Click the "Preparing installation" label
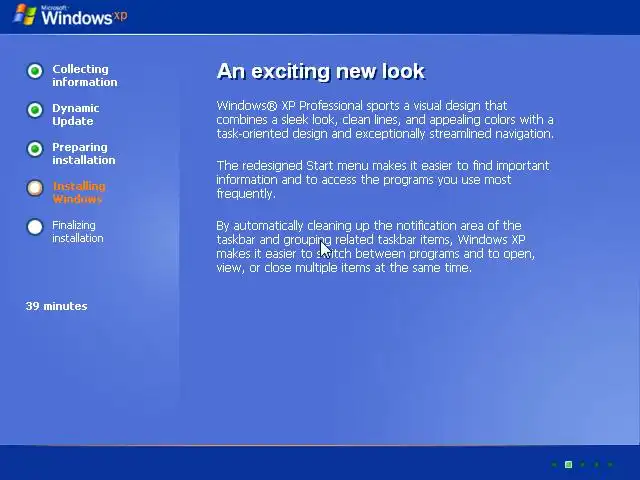This screenshot has height=480, width=640. point(84,153)
